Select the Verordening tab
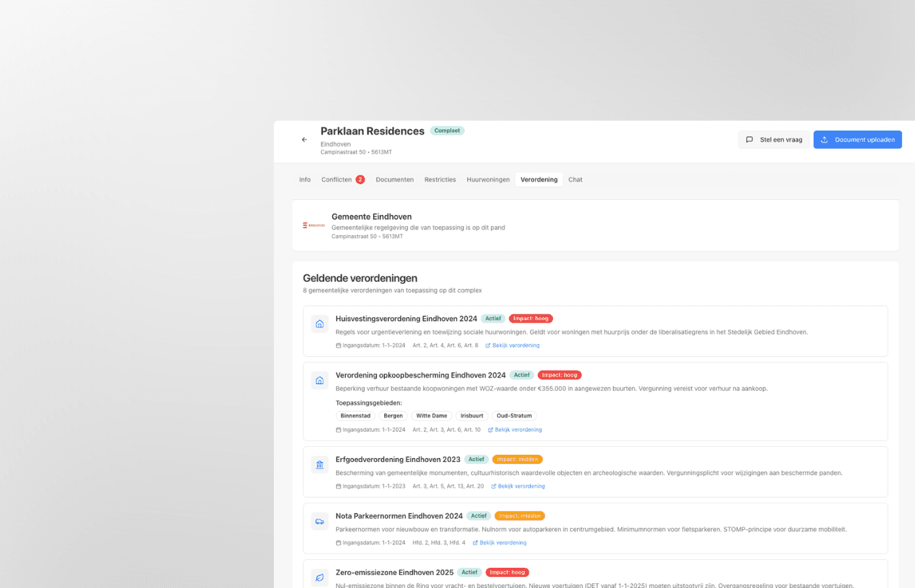Viewport: 915px width, 588px height. 539,180
